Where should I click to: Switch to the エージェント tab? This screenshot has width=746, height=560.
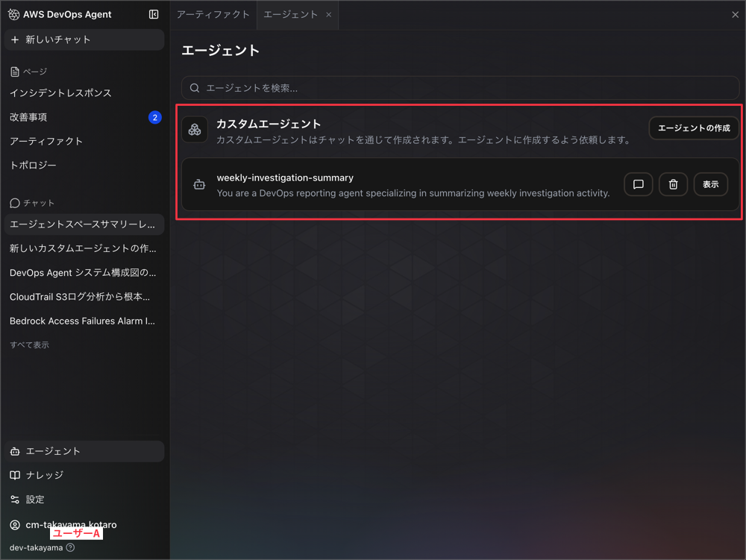[x=291, y=15]
